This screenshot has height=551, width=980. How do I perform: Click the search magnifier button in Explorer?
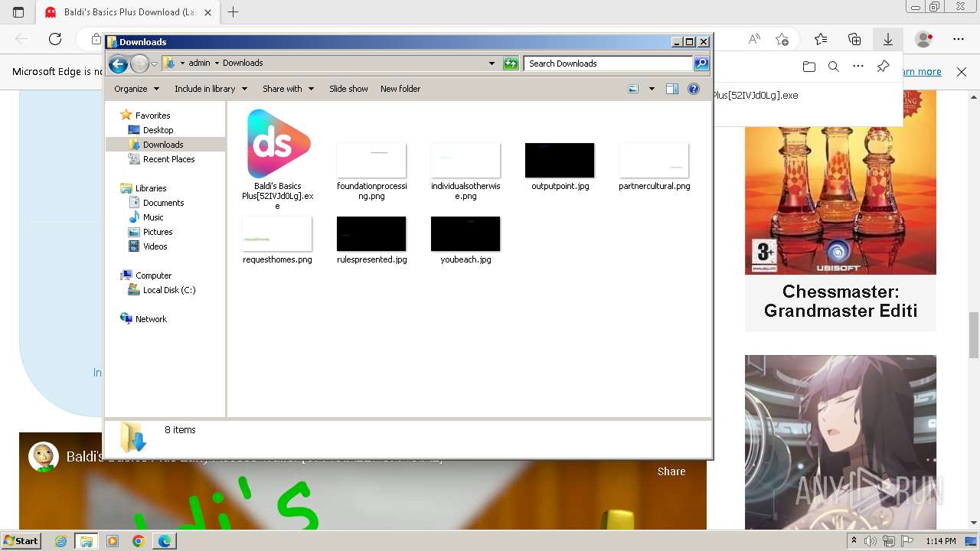point(701,64)
